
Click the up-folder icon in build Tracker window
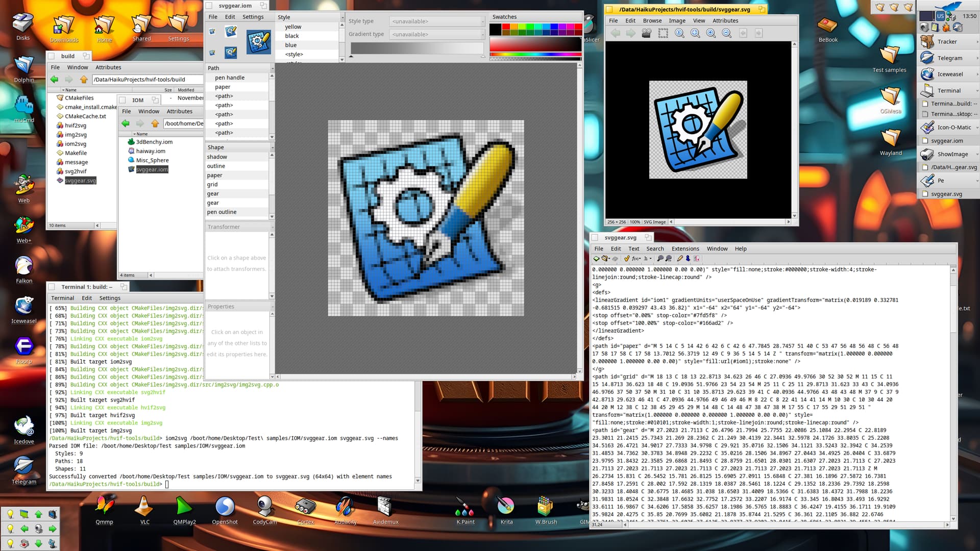point(84,80)
